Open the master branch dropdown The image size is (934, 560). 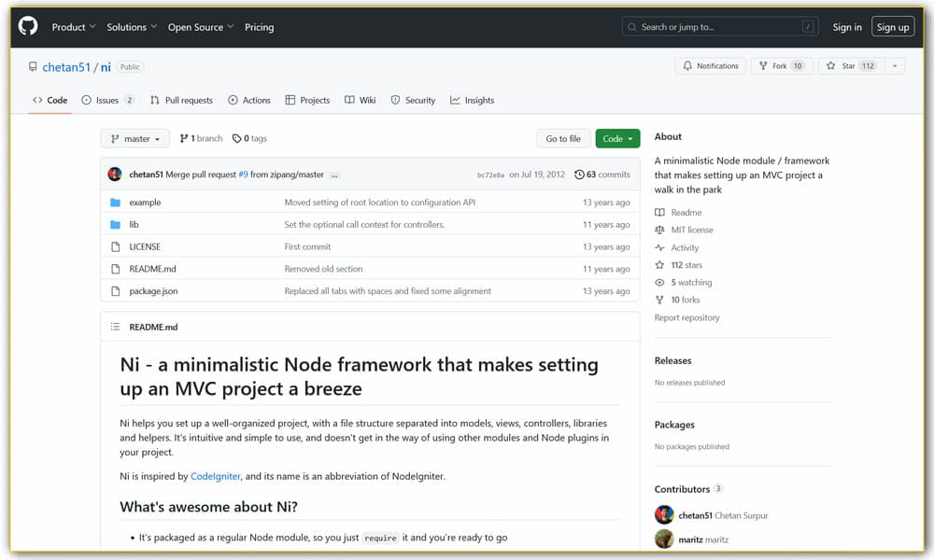point(134,139)
